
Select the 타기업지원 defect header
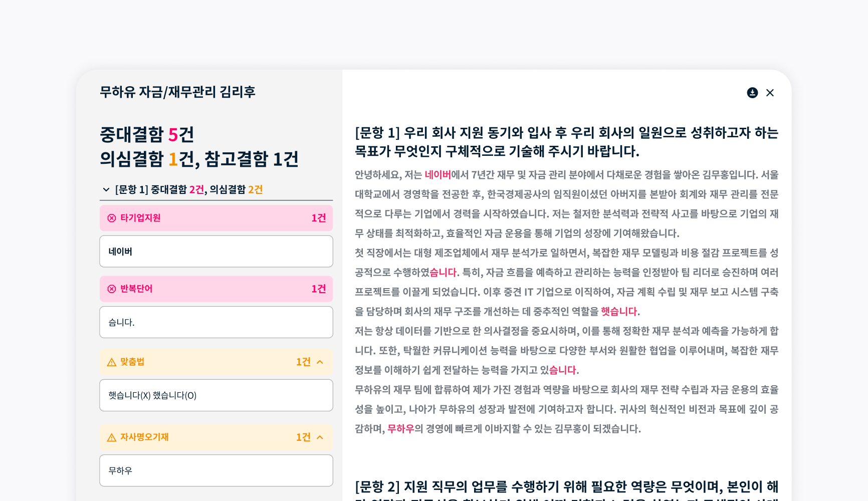215,218
